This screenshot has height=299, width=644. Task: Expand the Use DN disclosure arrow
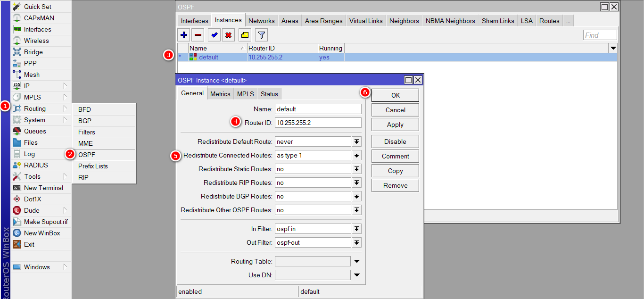click(356, 275)
